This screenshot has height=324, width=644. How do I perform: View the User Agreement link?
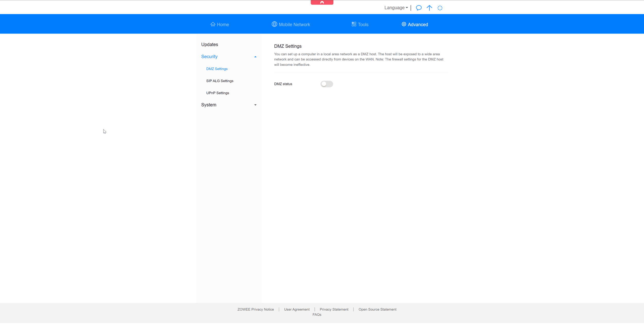[x=297, y=310]
